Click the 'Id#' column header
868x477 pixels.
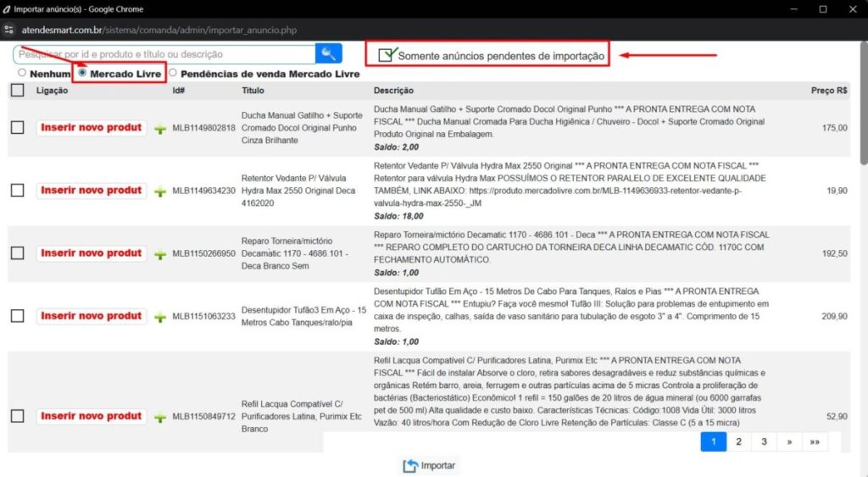point(178,90)
